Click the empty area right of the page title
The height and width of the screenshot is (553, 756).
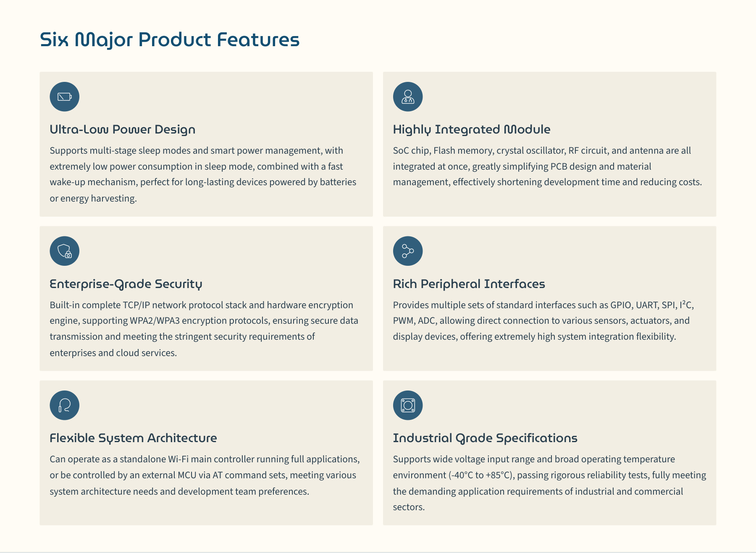point(504,40)
